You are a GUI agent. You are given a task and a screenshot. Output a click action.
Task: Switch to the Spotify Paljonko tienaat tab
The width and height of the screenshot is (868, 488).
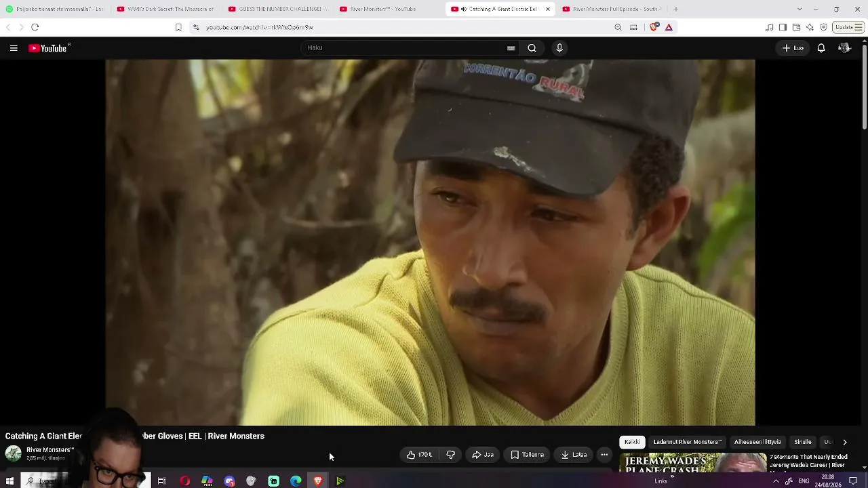click(x=54, y=9)
